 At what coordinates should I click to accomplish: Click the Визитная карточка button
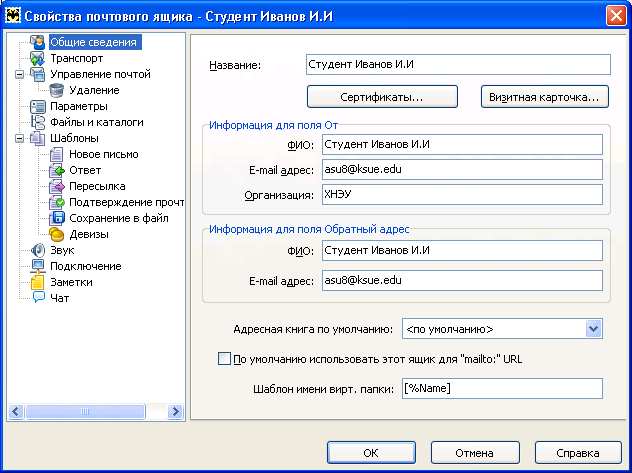click(x=544, y=97)
